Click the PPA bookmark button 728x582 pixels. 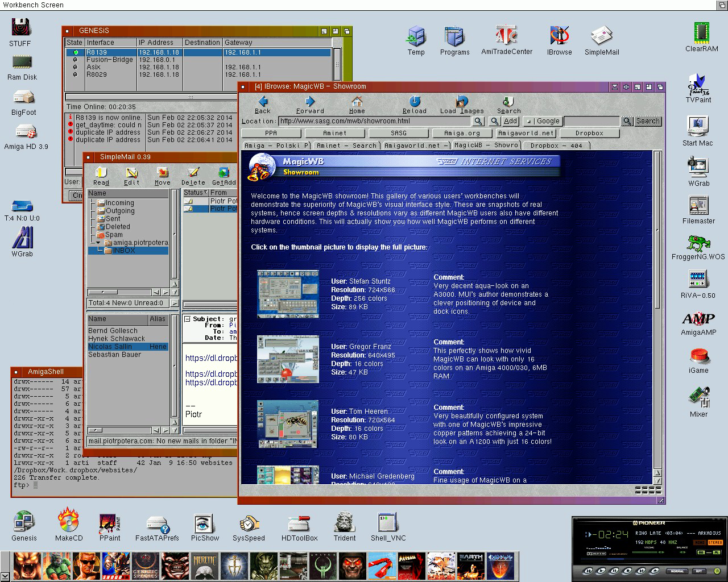(271, 133)
